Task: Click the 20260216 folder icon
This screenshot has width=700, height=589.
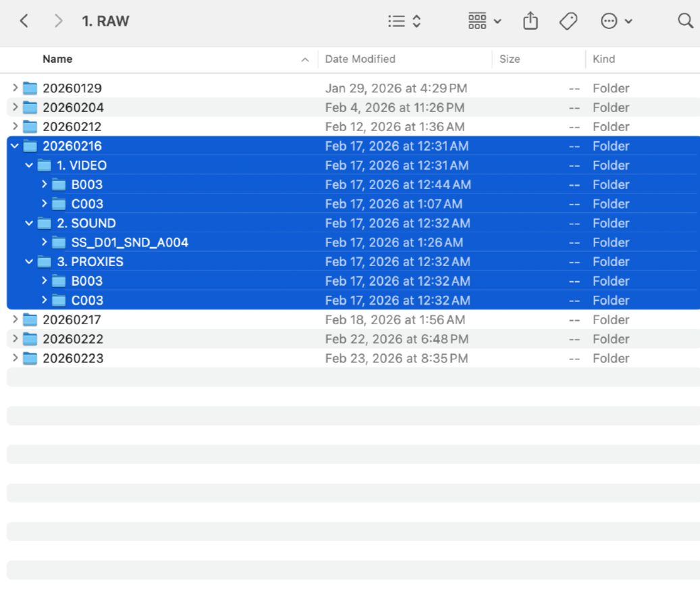Action: coord(30,146)
